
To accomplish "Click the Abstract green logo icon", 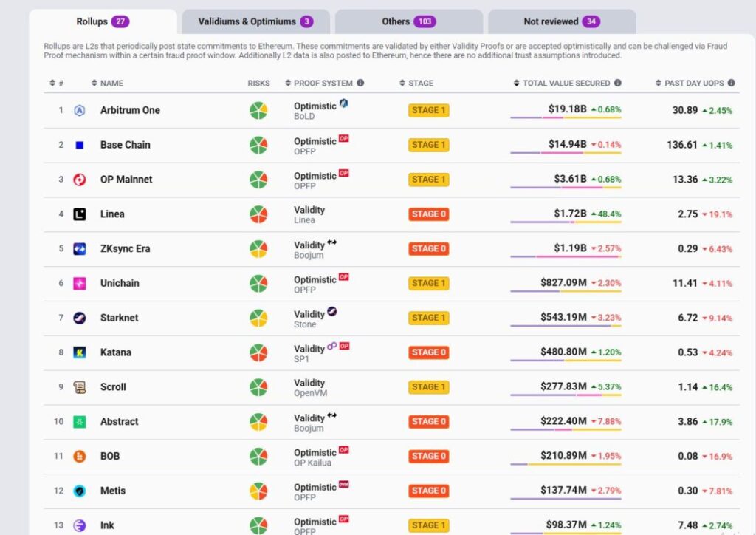I will (x=80, y=422).
